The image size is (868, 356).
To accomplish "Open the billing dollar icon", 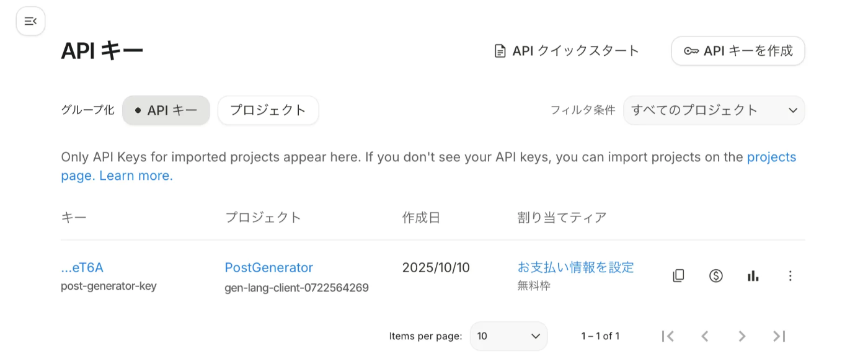I will (x=715, y=276).
